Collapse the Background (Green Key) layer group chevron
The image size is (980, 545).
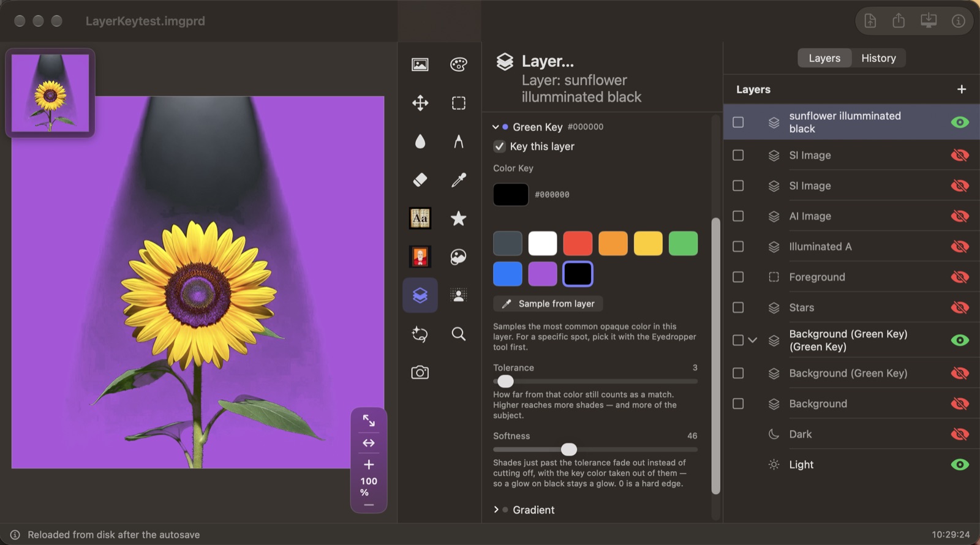click(753, 340)
